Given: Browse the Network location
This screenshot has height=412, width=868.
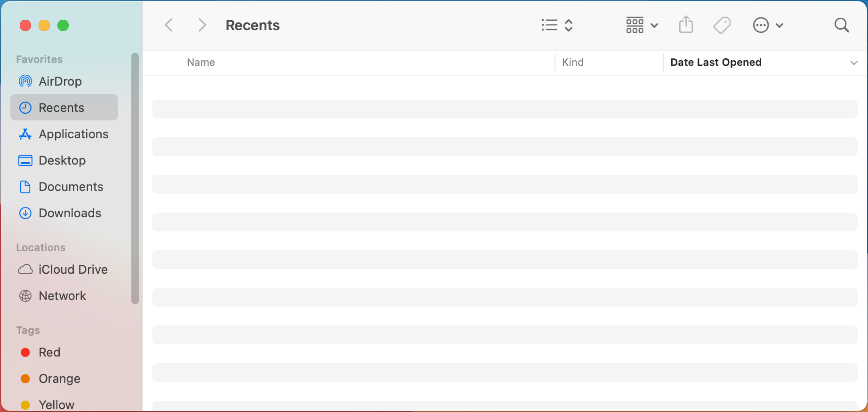Looking at the screenshot, I should click(62, 296).
